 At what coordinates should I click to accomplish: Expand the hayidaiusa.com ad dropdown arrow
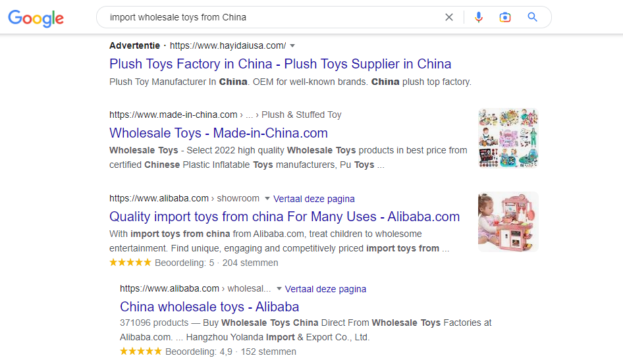click(x=292, y=45)
